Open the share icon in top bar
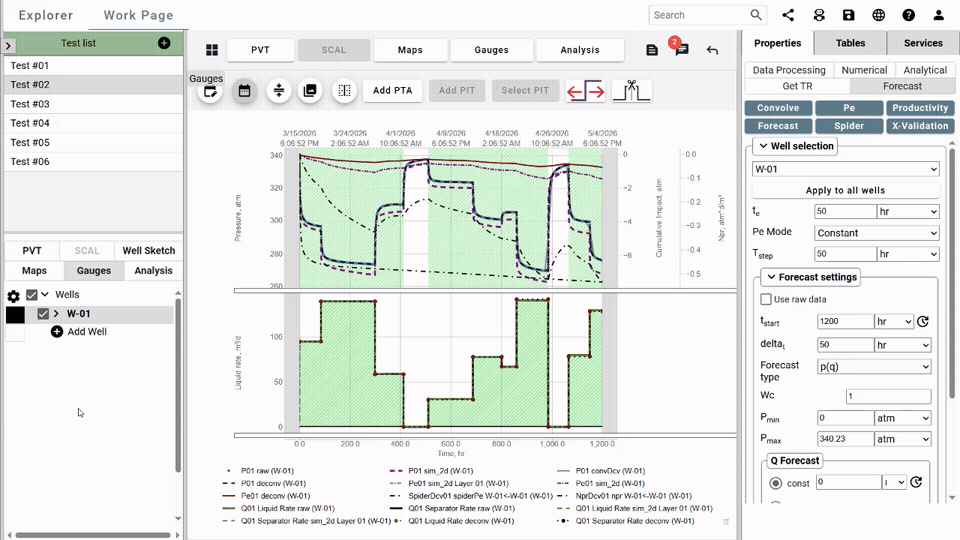 point(788,15)
